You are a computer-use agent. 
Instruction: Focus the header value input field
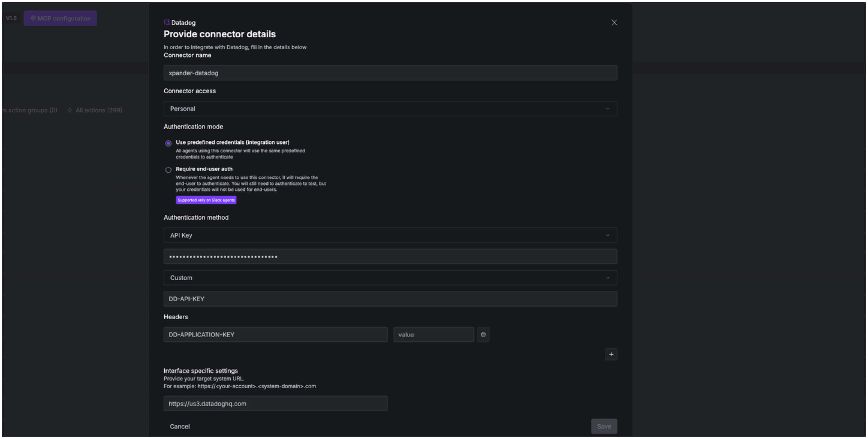pos(433,335)
